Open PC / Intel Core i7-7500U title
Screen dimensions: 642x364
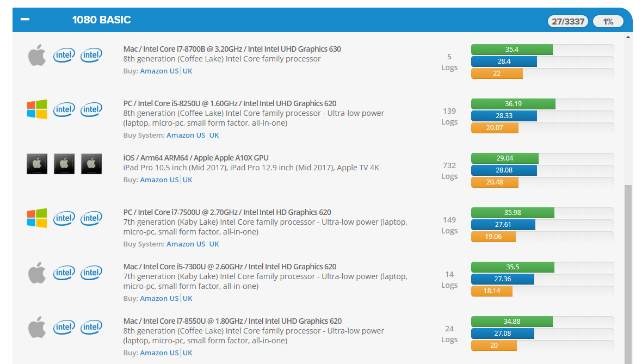[227, 213]
